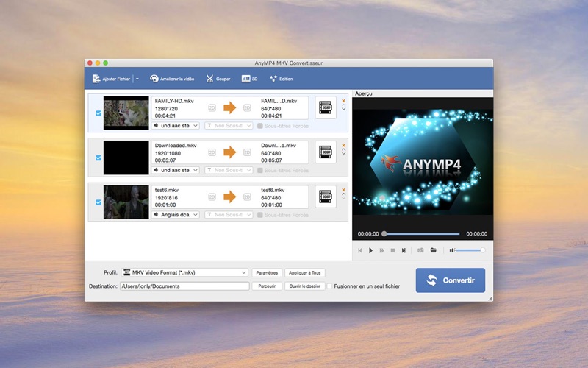The image size is (588, 368).
Task: Click the Destination path field
Action: point(184,286)
